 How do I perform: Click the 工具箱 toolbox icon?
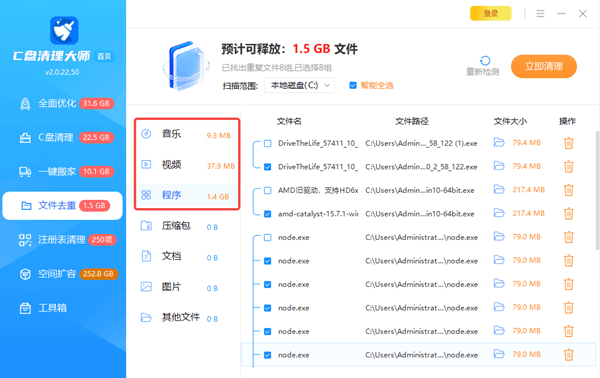(25, 308)
